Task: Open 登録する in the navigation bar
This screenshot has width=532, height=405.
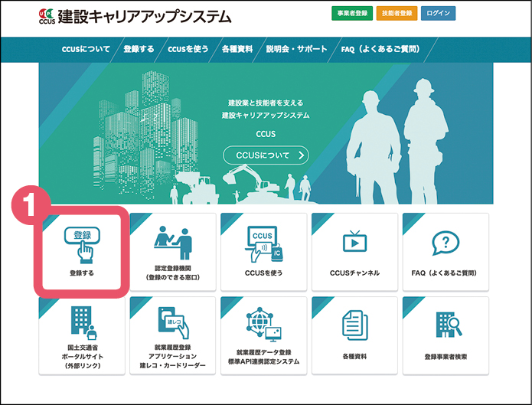Action: coord(139,49)
